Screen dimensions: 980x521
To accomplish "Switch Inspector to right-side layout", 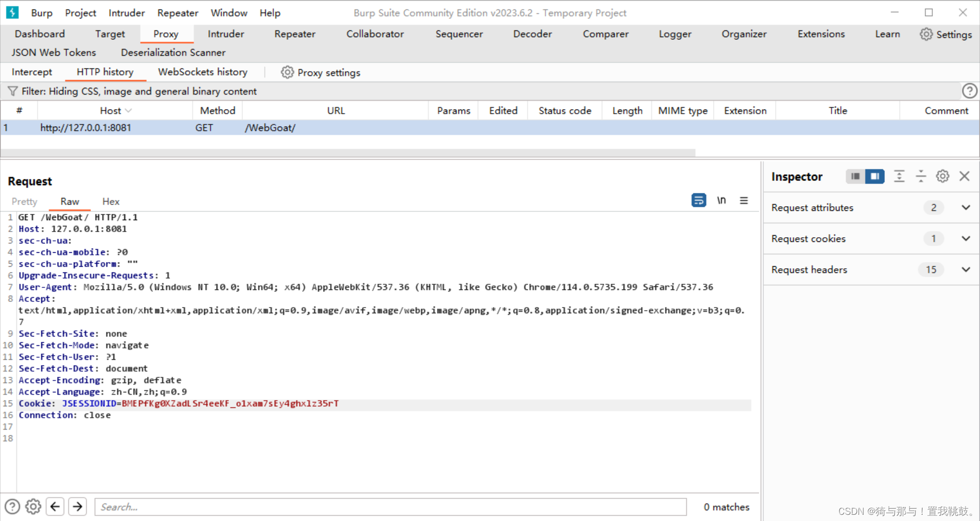I will coord(875,176).
